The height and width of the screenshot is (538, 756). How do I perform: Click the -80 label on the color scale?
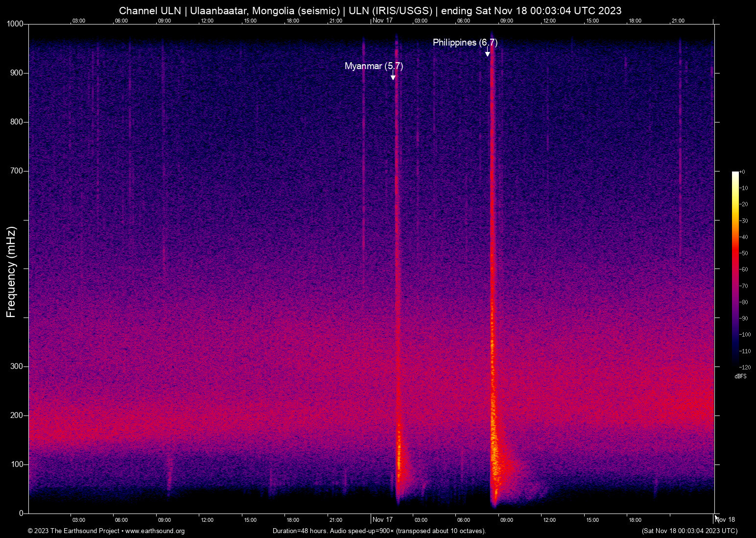(744, 302)
